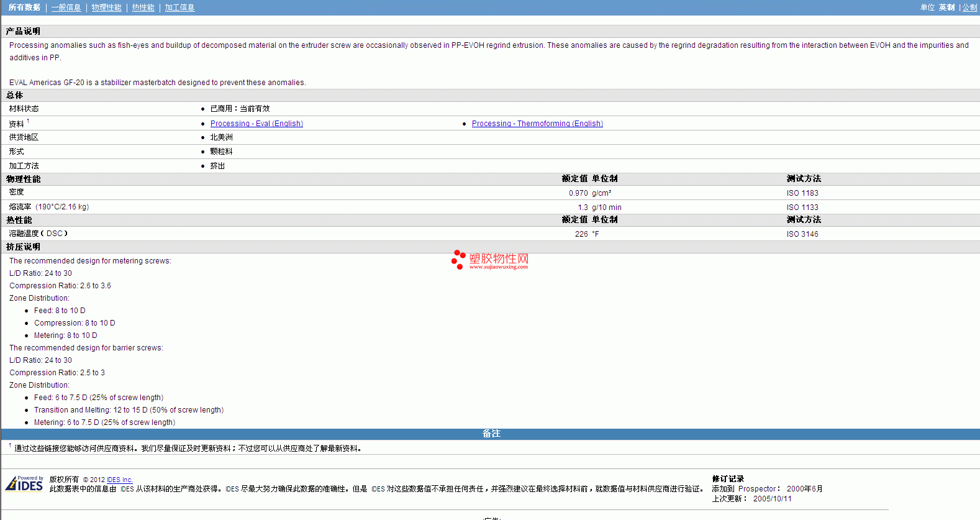980x520 pixels.
Task: Select the ISO 1133 test method
Action: [802, 208]
